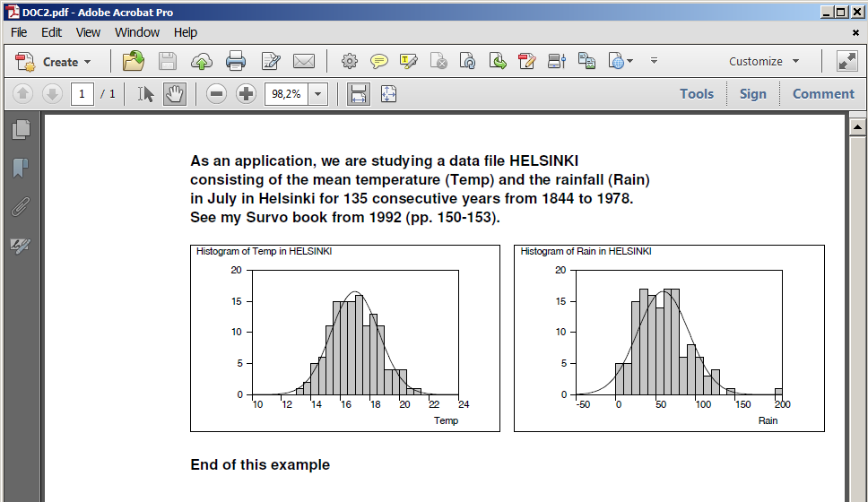Click the Edit text and sign icon

[x=271, y=61]
